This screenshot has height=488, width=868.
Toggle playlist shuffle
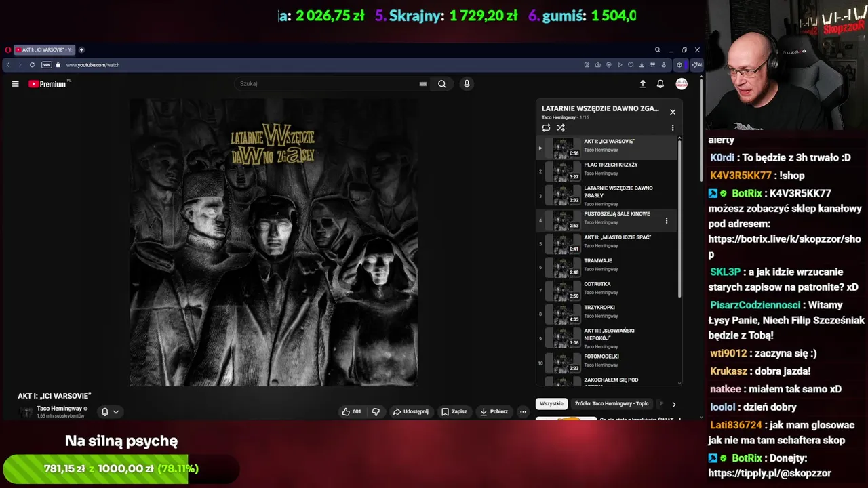(561, 127)
